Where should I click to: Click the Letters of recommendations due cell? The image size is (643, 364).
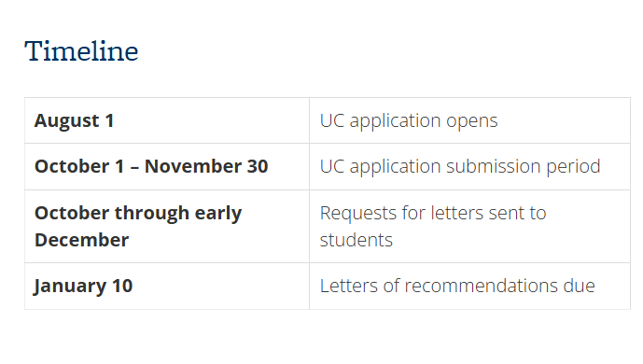tap(470, 287)
